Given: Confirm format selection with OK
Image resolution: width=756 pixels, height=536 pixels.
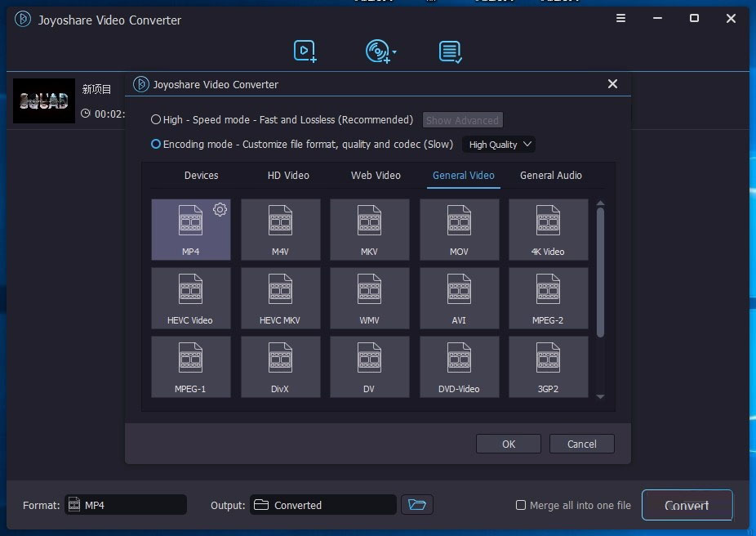Looking at the screenshot, I should (x=508, y=444).
